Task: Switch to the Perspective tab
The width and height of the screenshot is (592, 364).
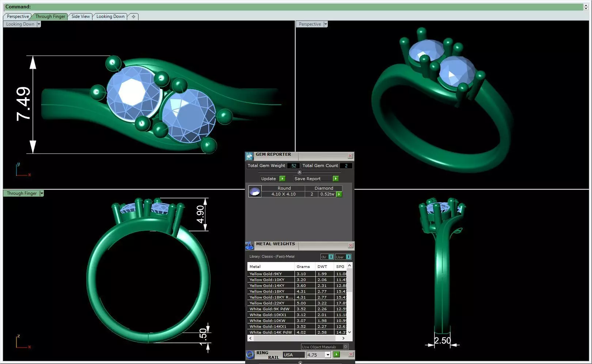Action: [18, 16]
